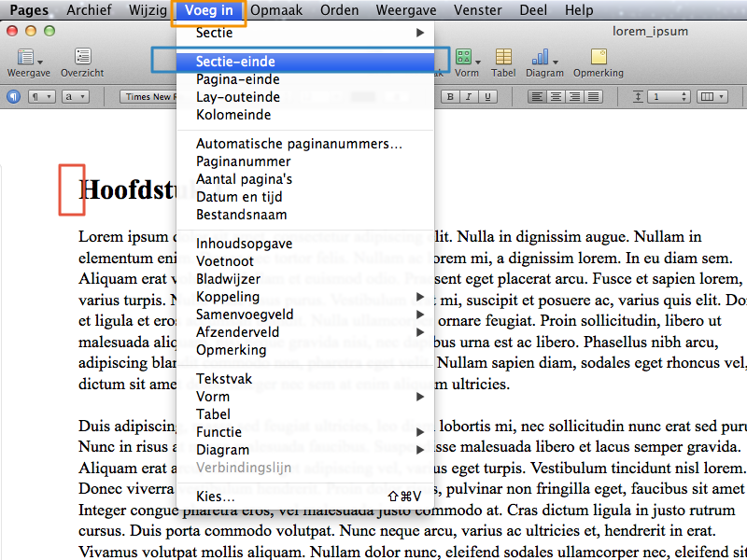This screenshot has height=560, width=747.
Task: Open the Help menu
Action: pyautogui.click(x=579, y=10)
